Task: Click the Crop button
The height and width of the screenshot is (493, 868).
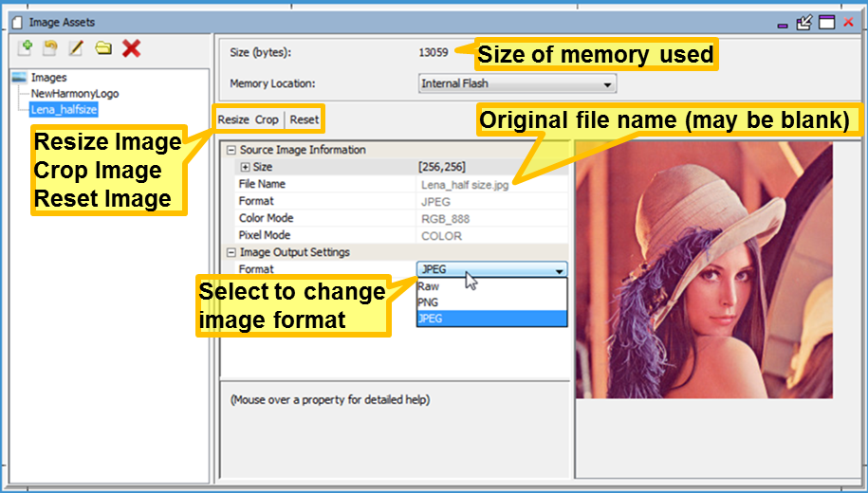Action: [x=267, y=119]
